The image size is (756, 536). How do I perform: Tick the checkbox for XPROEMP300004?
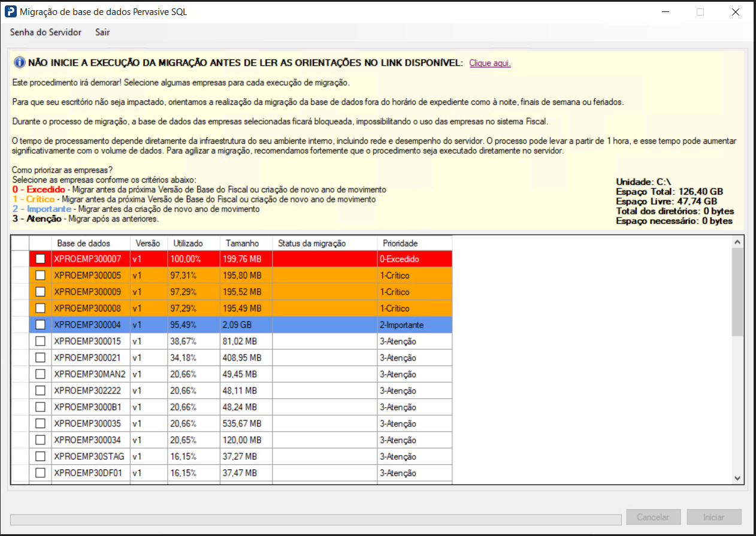click(x=40, y=325)
